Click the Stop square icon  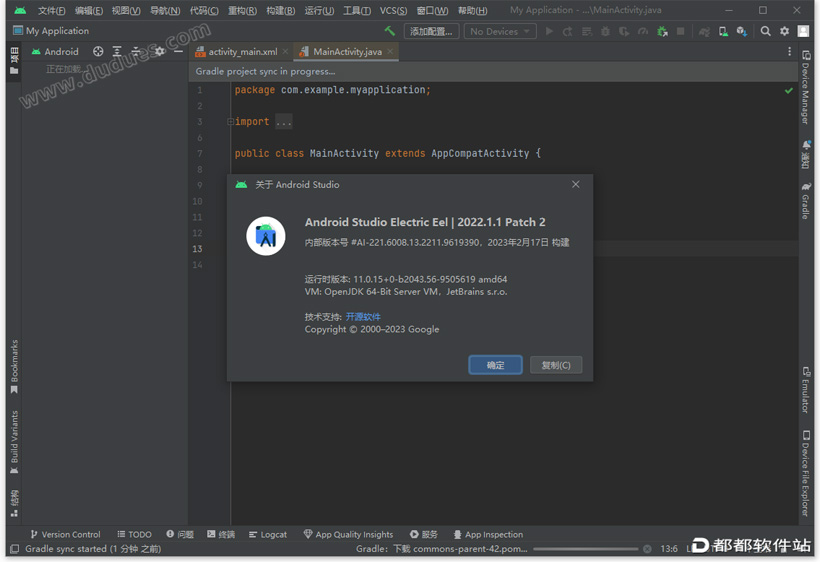(x=680, y=31)
